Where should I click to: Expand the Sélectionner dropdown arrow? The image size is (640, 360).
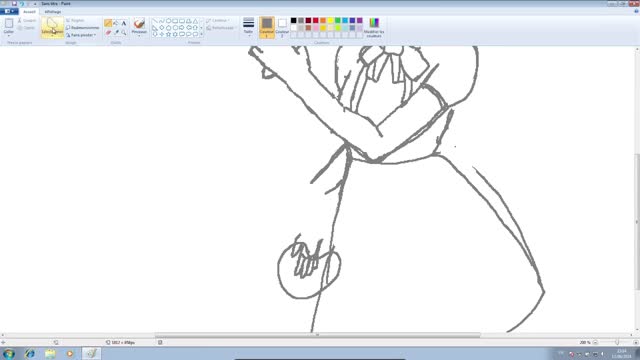(52, 36)
